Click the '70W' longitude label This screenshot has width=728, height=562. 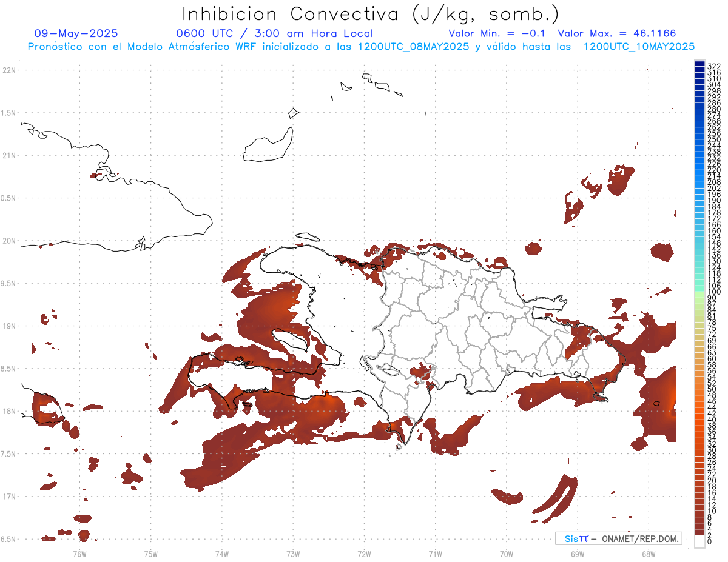click(507, 554)
